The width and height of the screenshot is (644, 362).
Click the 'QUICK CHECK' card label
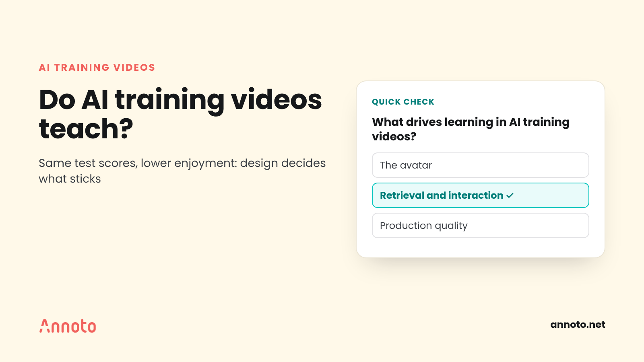403,102
